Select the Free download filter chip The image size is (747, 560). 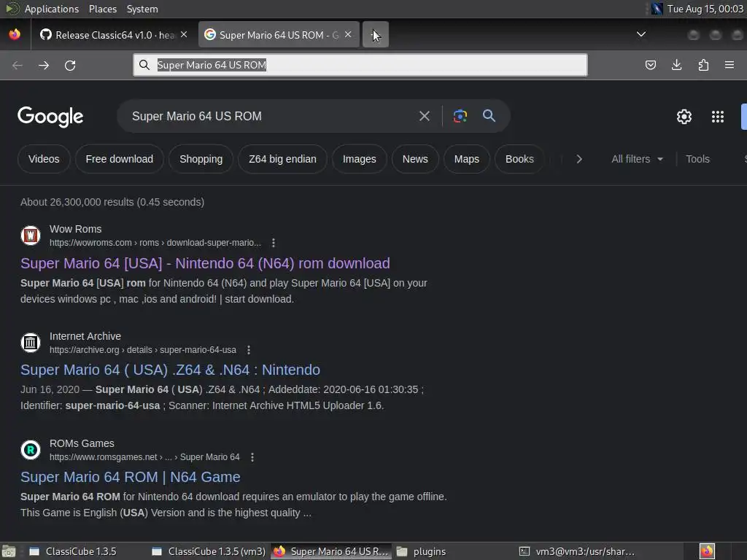[120, 159]
